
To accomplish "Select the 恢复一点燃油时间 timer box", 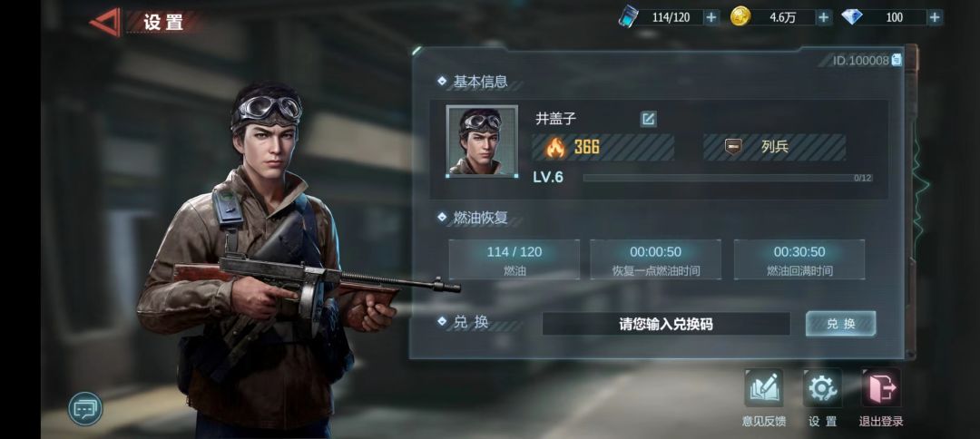I will [656, 259].
